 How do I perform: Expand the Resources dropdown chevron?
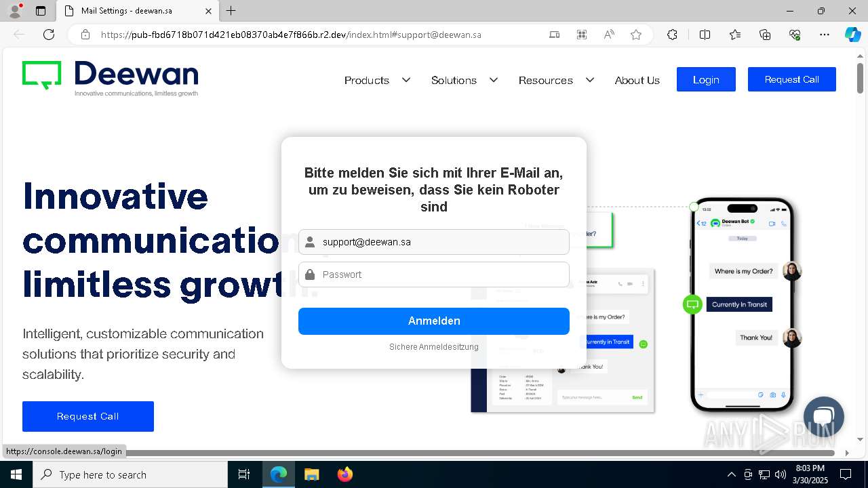[x=590, y=80]
